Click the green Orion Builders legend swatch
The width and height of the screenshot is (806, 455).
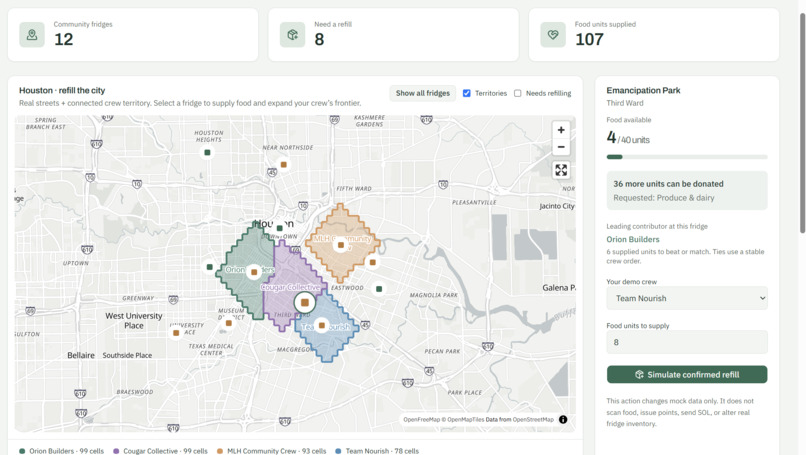(22, 451)
